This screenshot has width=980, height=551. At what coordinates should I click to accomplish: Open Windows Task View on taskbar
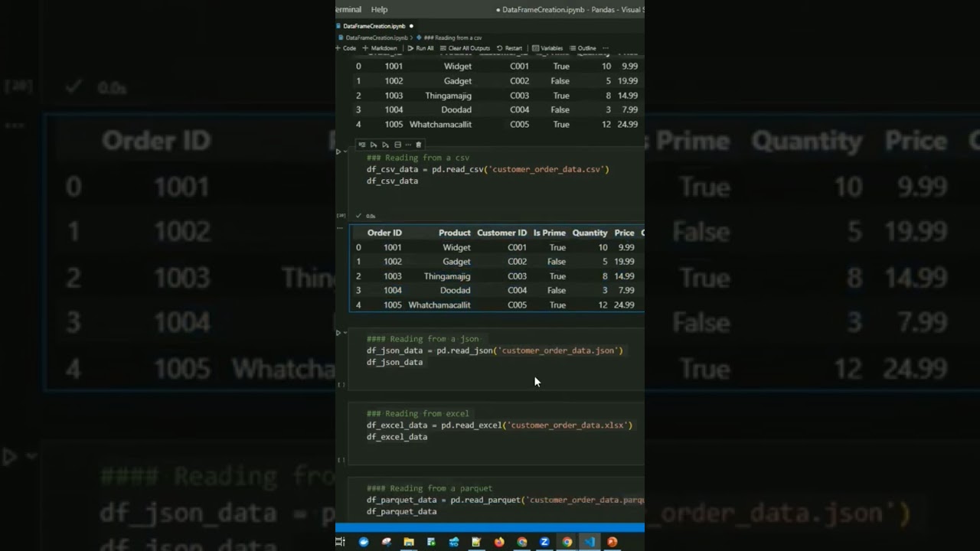click(x=340, y=542)
